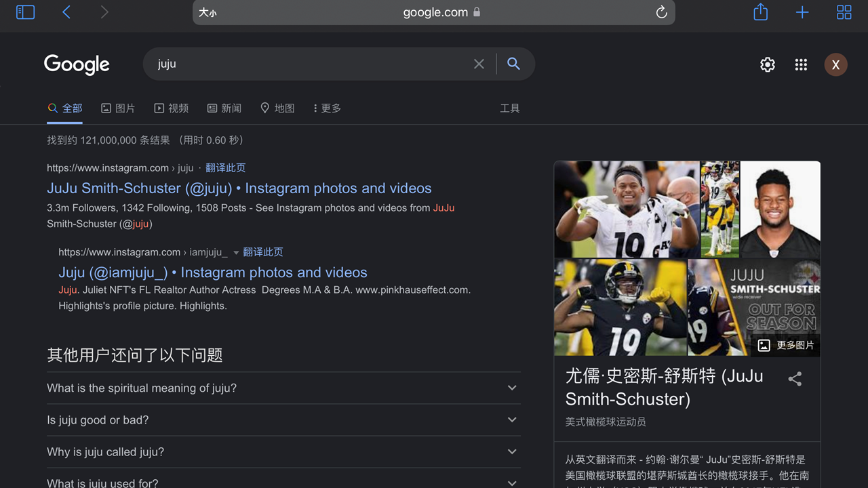
Task: Open the 工具 search tools
Action: click(510, 108)
